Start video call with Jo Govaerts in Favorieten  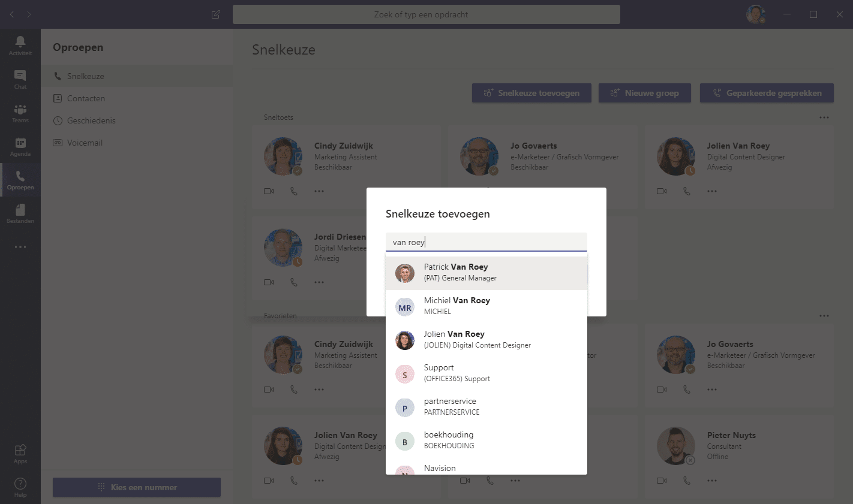pos(662,390)
